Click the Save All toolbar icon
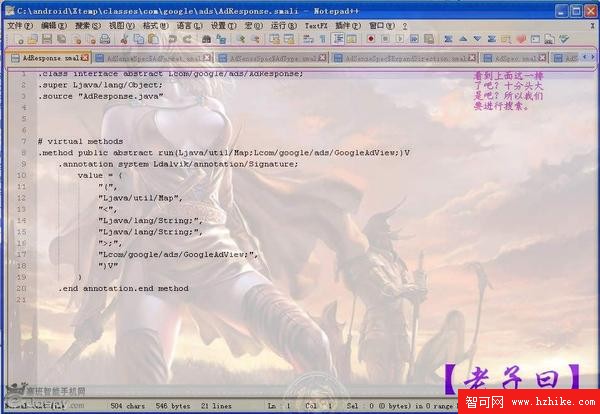The image size is (600, 414). [62, 39]
